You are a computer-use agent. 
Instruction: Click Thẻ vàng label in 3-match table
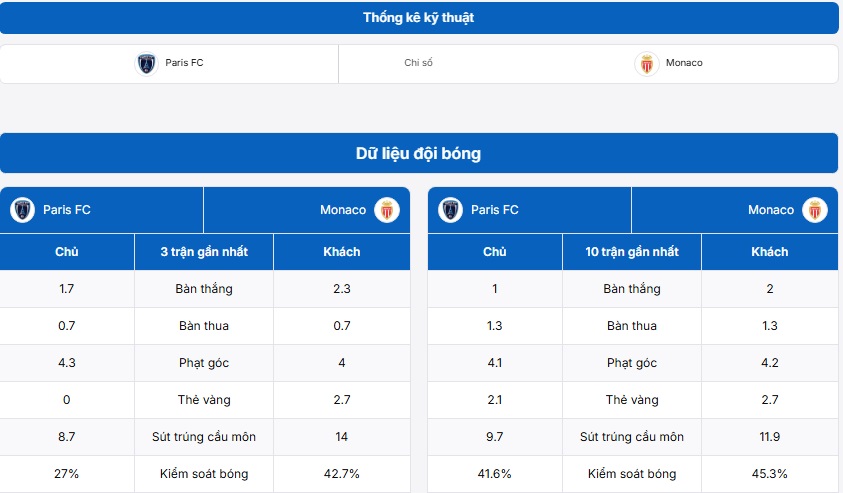tap(204, 400)
